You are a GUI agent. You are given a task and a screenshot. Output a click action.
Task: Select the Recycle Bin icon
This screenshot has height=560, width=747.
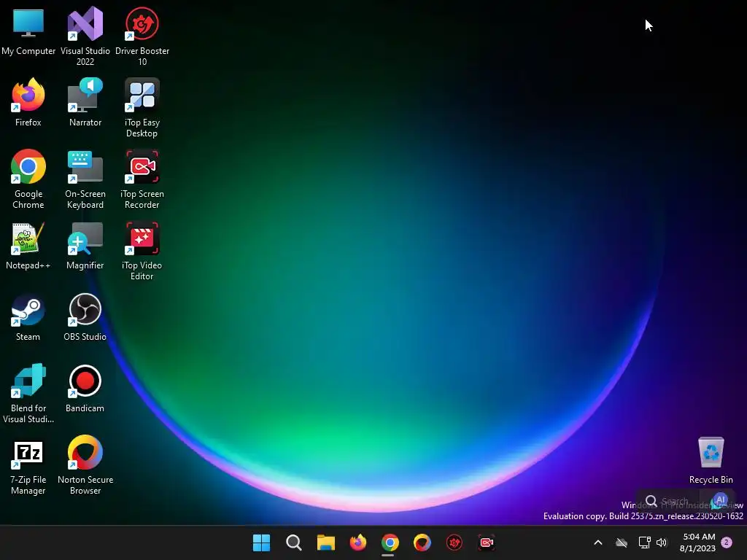[711, 460]
